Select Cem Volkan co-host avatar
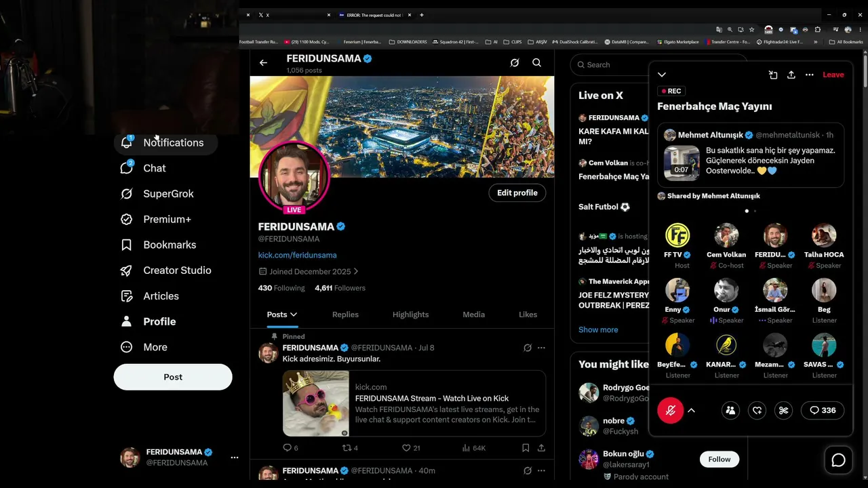This screenshot has height=488, width=868. coord(726,235)
